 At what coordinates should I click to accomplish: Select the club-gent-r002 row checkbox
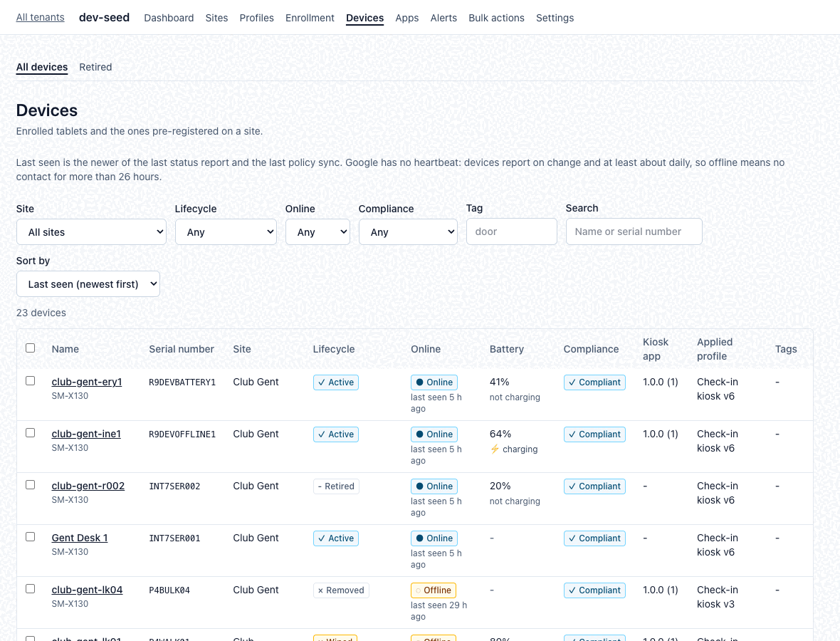31,484
